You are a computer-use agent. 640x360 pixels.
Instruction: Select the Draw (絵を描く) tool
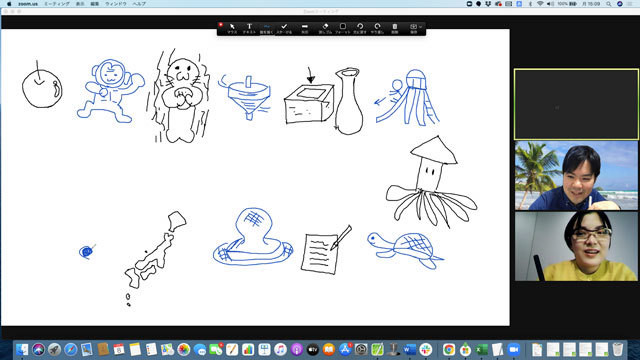point(267,28)
